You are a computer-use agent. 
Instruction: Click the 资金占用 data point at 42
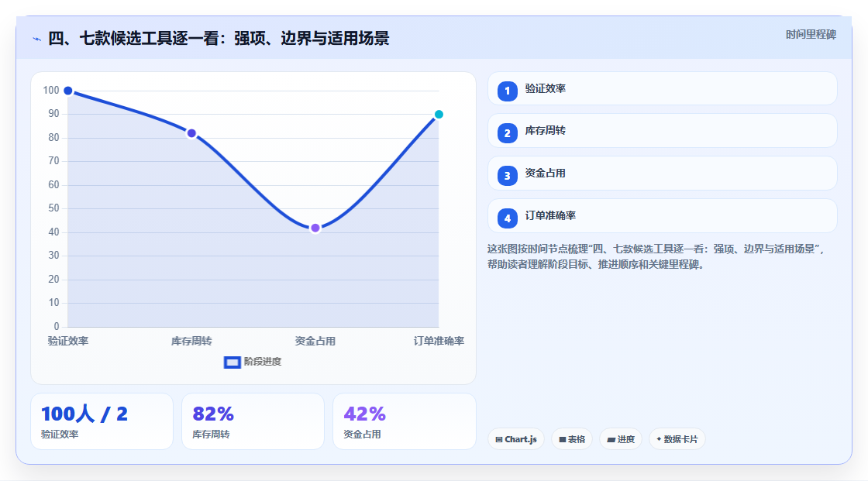(x=315, y=228)
